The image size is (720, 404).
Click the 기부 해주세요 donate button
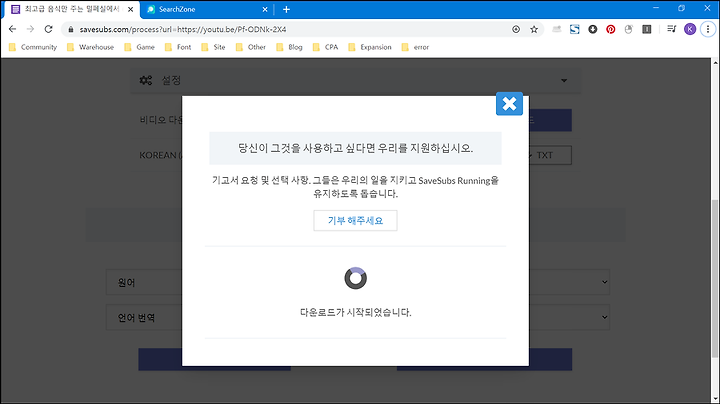coord(355,220)
